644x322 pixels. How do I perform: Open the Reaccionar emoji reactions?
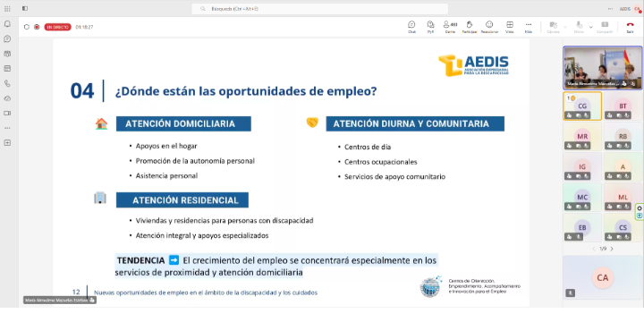click(489, 27)
